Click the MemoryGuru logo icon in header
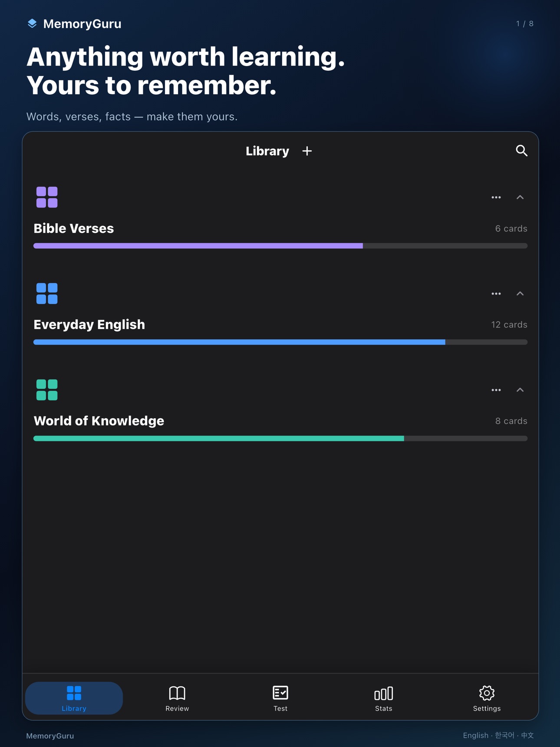560x747 pixels. [32, 23]
